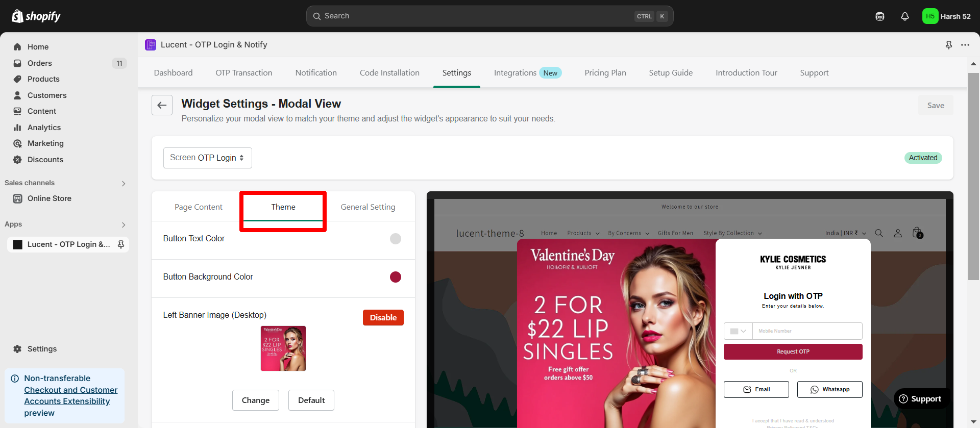Open Discounts in sidebar
The width and height of the screenshot is (980, 428).
45,160
